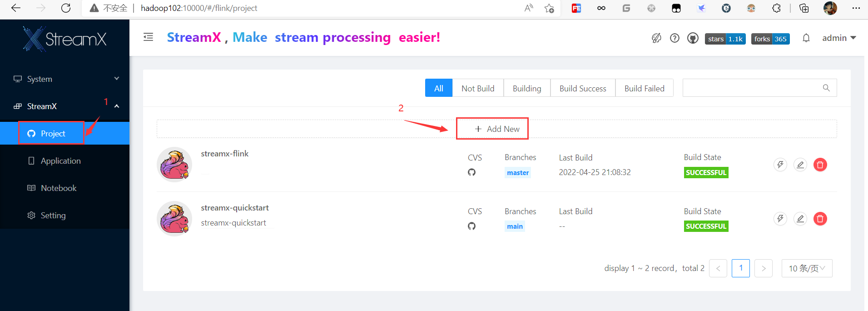Click the previous page arrow
The image size is (868, 311).
click(x=718, y=268)
